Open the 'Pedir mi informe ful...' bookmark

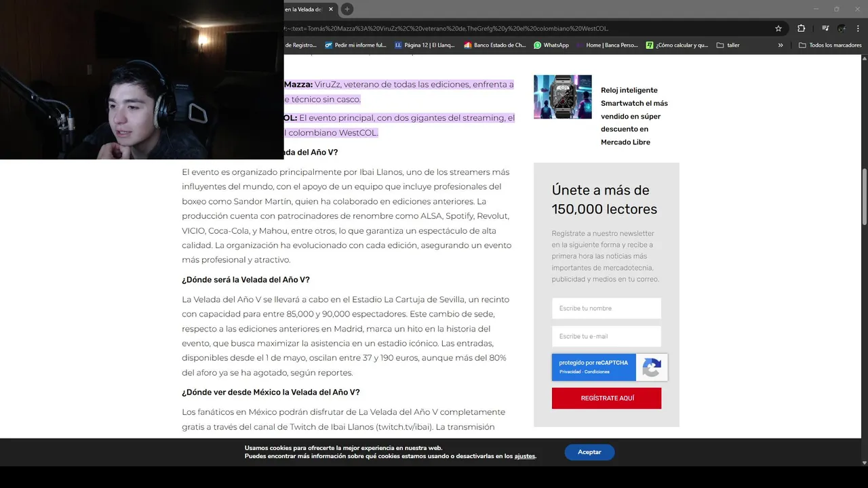click(x=355, y=45)
